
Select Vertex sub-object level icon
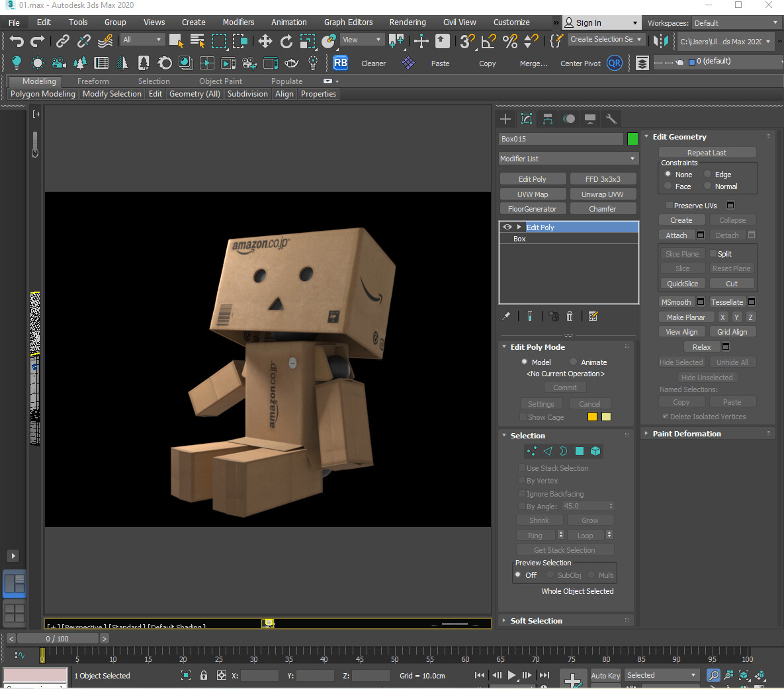(x=531, y=451)
